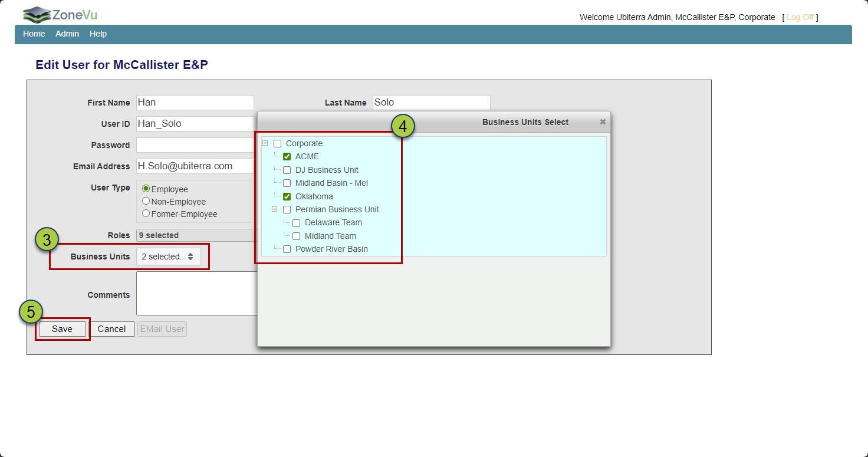Click the DJ Business Unit label
Viewport: 868px width, 457px height.
click(x=327, y=170)
